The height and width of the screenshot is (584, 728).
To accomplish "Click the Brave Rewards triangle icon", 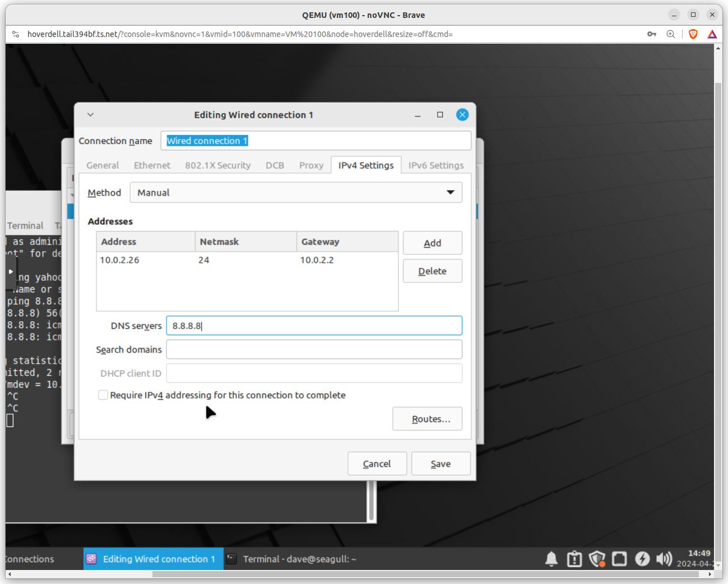I will pos(712,34).
